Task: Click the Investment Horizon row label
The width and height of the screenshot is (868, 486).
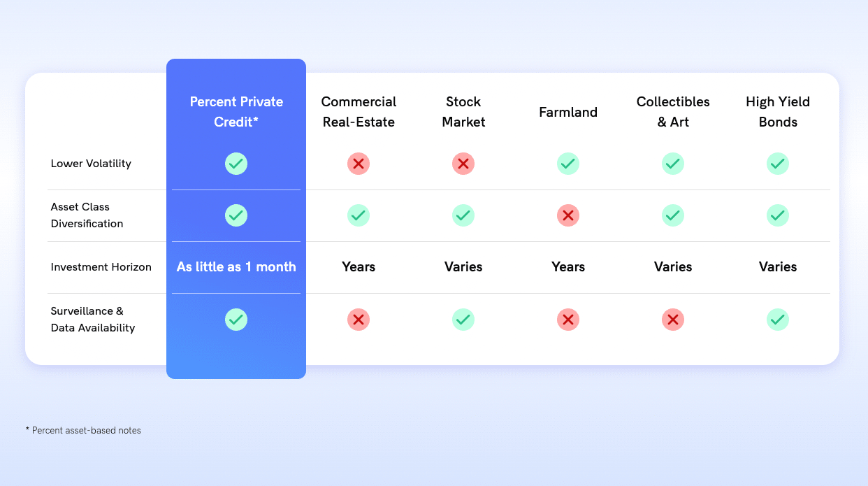Action: pos(101,267)
